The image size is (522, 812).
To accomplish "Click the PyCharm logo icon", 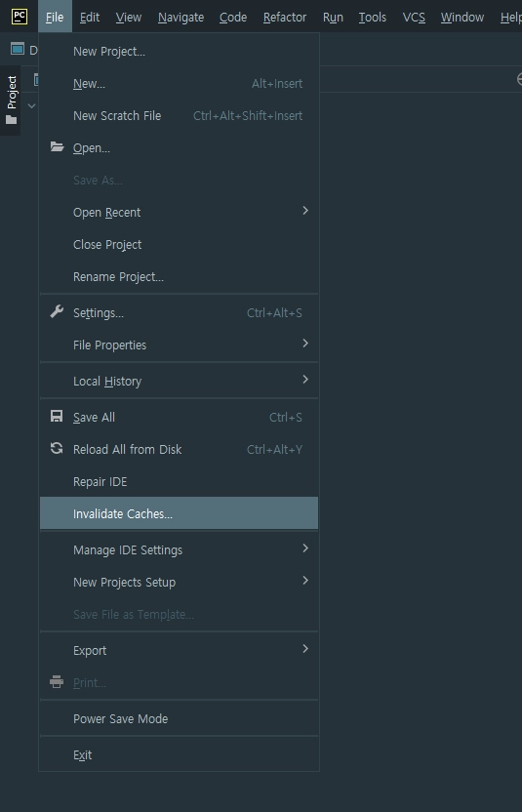I will point(20,17).
